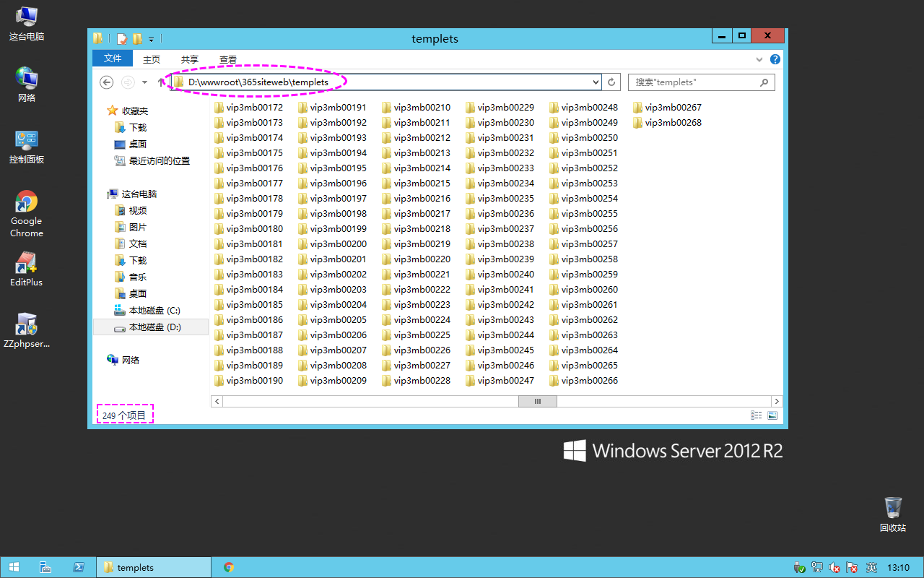This screenshot has width=924, height=578.
Task: Click the 13:10 taskbar clock
Action: (x=898, y=568)
